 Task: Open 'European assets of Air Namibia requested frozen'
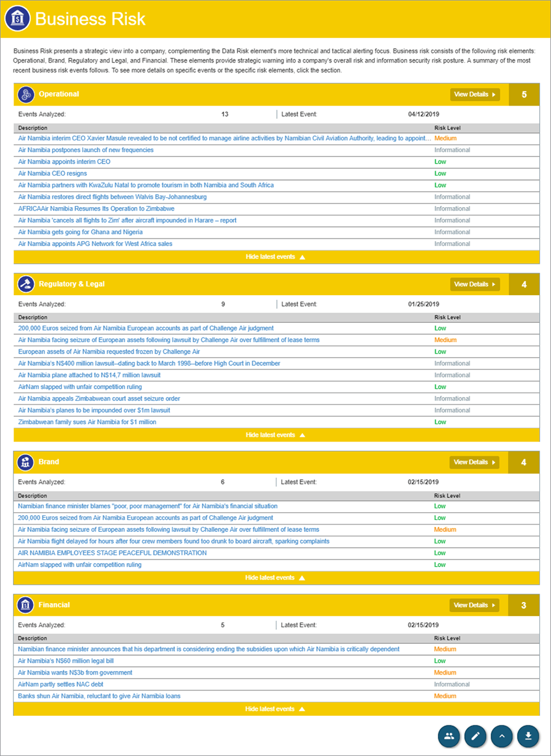[x=109, y=352]
